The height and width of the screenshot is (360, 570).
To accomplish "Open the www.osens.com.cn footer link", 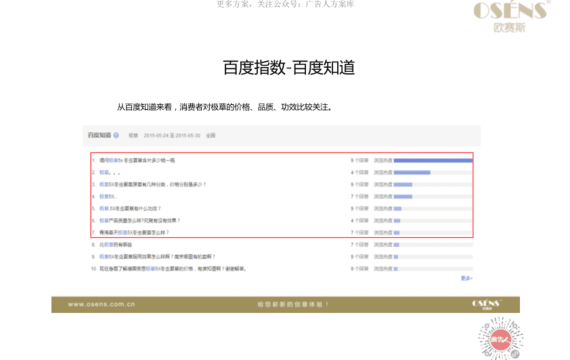I will (101, 304).
